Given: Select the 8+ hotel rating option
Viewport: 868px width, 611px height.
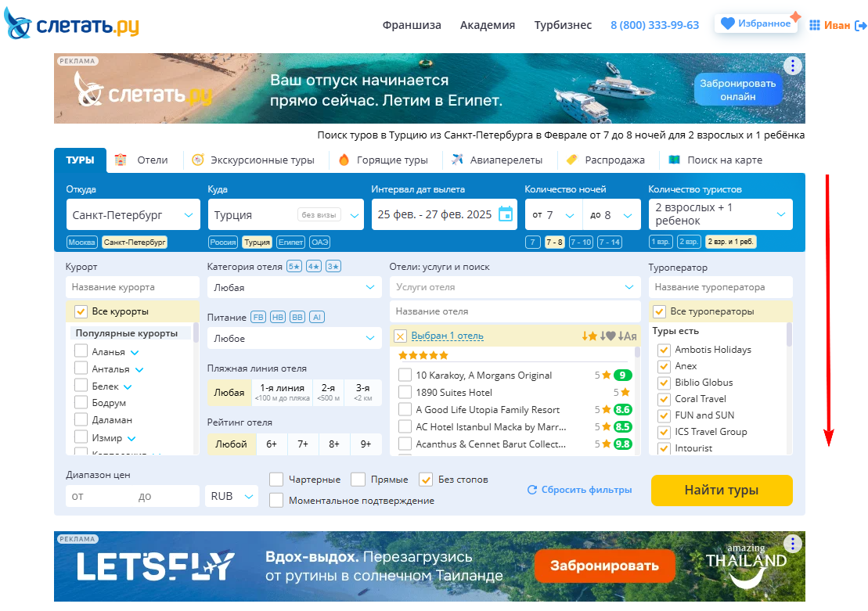Looking at the screenshot, I should [x=333, y=444].
